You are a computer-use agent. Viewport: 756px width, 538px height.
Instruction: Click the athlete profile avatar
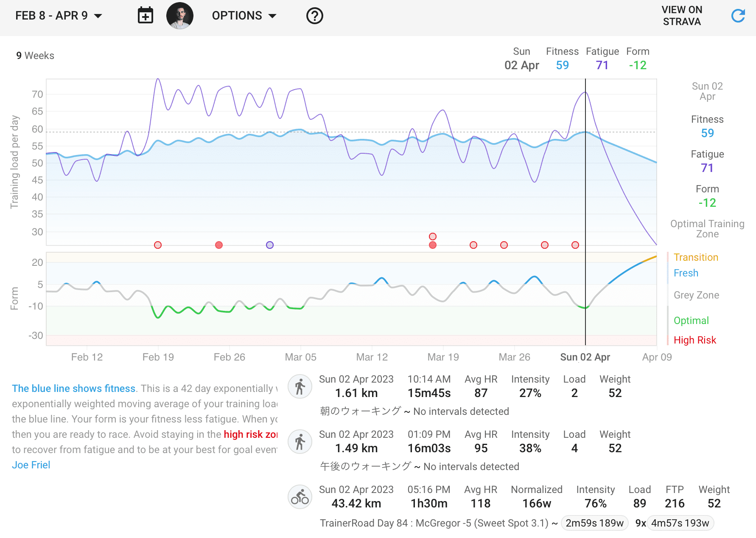pos(180,16)
